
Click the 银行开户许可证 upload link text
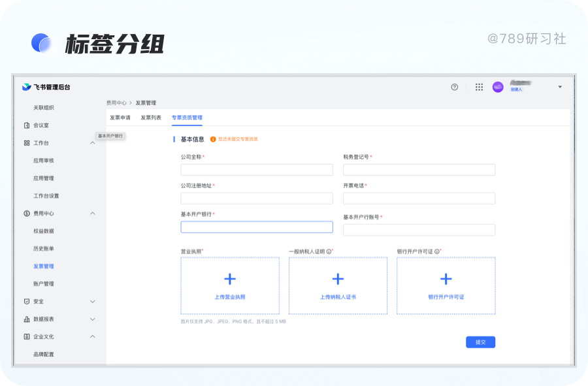click(x=446, y=297)
